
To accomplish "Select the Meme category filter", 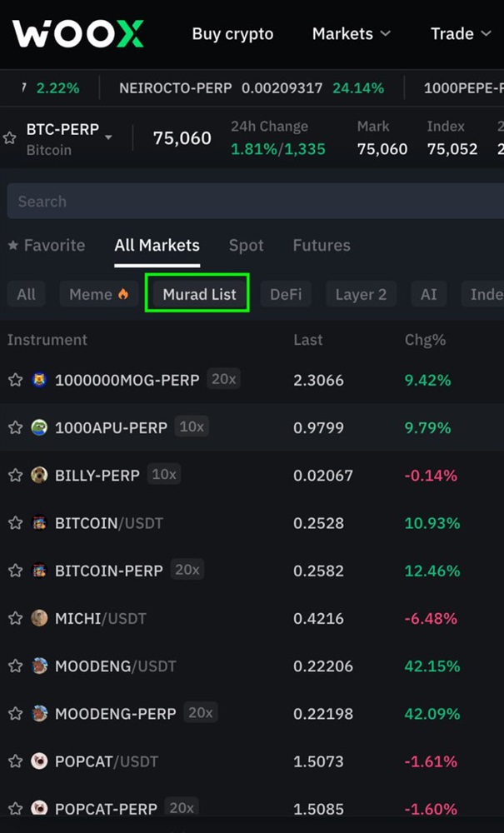I will (98, 294).
